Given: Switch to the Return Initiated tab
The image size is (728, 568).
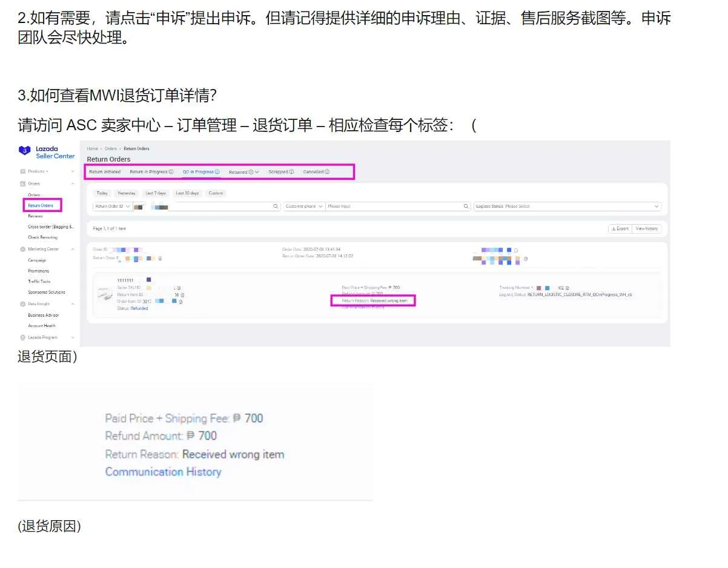Looking at the screenshot, I should (x=105, y=171).
